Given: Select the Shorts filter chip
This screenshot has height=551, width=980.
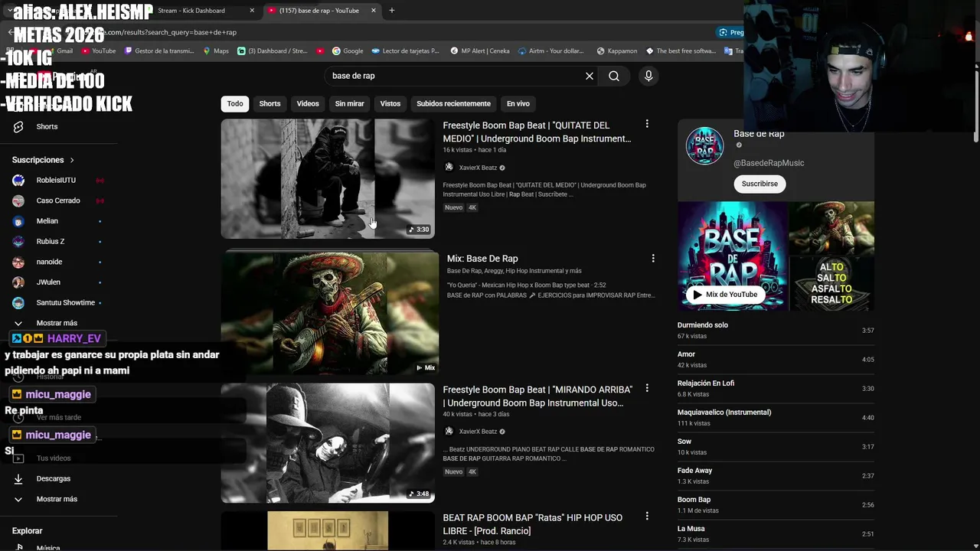Looking at the screenshot, I should click(x=269, y=103).
